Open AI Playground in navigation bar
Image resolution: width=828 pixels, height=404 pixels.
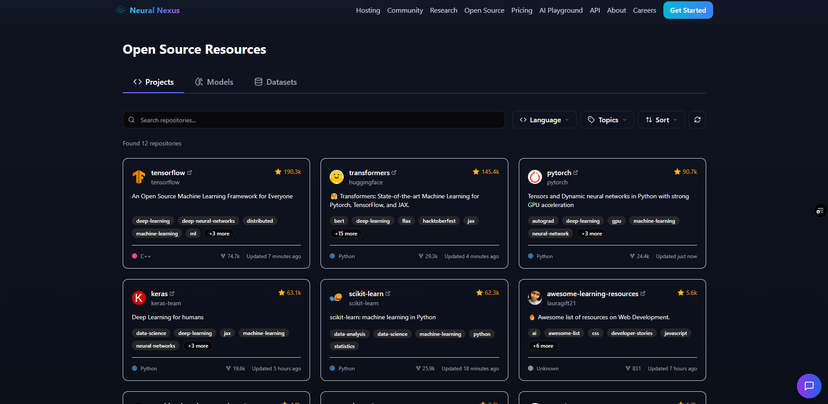pos(560,10)
